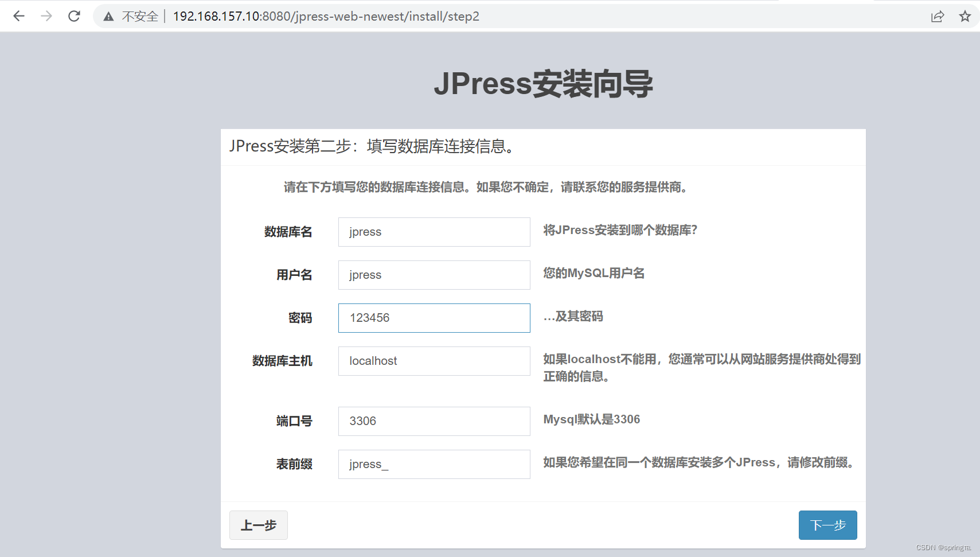This screenshot has width=980, height=557.
Task: Bookmark this page with the star icon
Action: point(965,16)
